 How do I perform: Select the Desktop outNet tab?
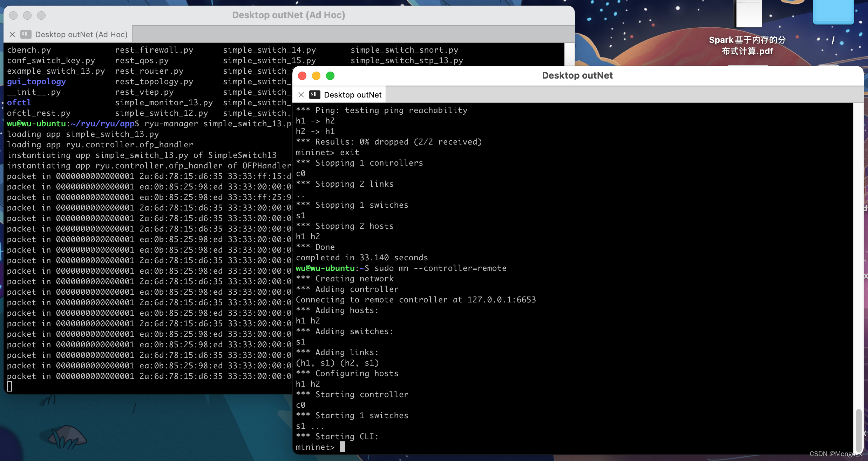352,94
